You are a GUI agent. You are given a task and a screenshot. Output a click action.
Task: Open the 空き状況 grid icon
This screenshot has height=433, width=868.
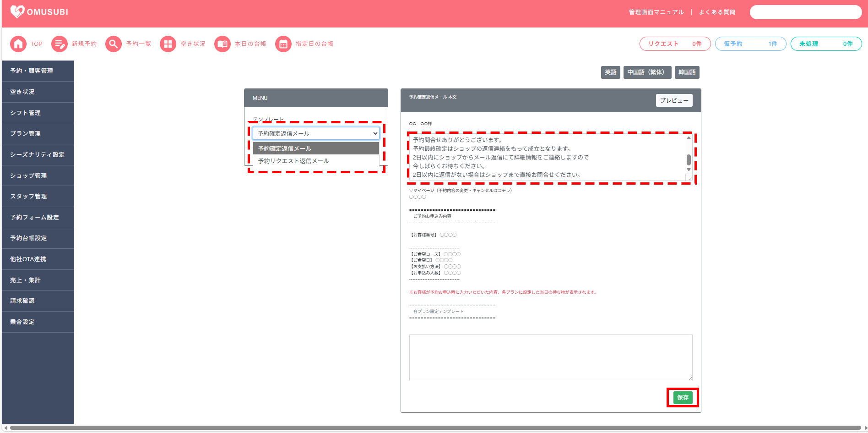pos(168,44)
